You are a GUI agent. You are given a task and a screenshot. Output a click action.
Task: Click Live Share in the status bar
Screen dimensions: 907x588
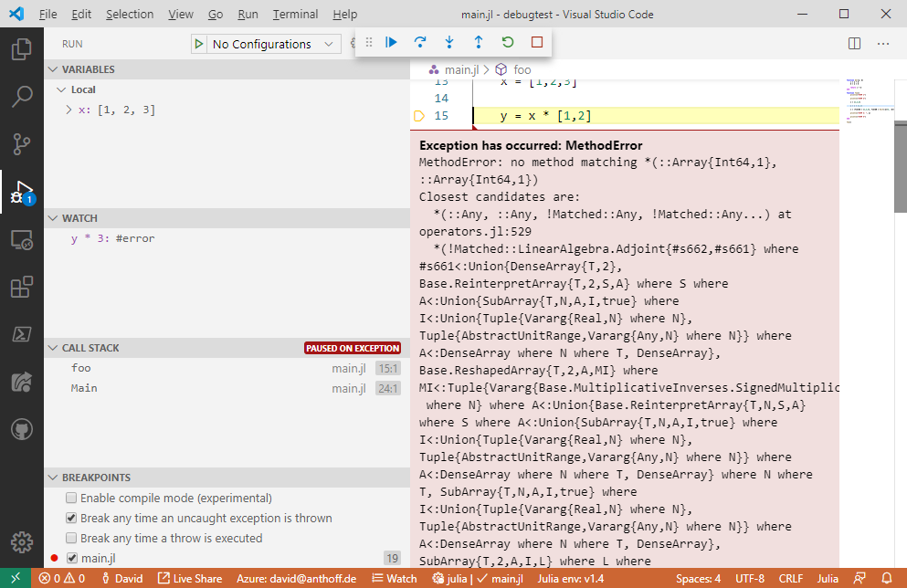point(191,578)
